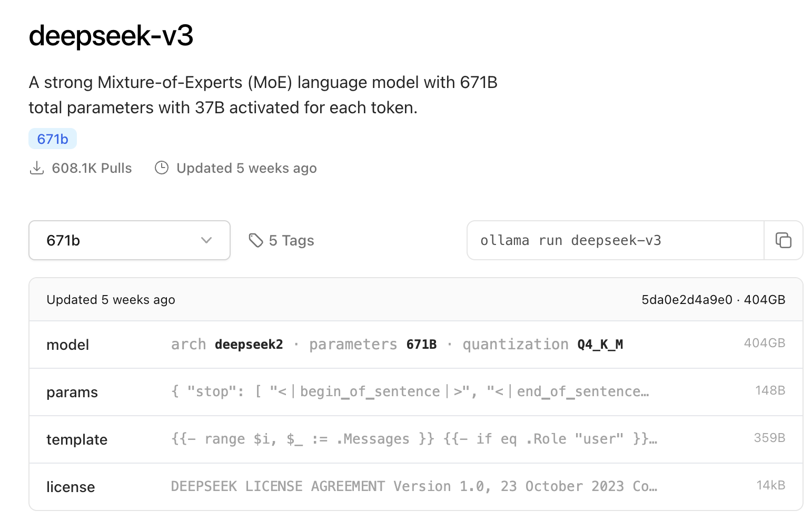Click the deepseek-v3 page title
The image size is (812, 530).
(111, 36)
